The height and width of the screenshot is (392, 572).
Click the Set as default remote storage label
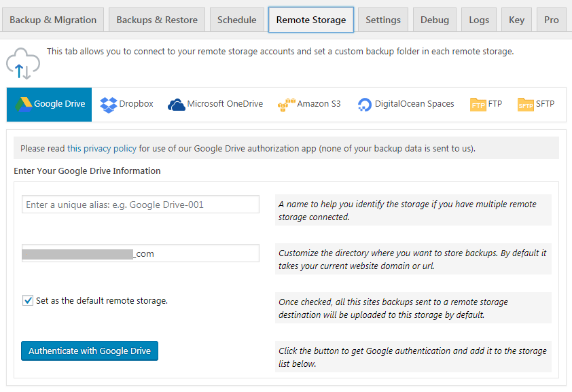click(x=102, y=301)
